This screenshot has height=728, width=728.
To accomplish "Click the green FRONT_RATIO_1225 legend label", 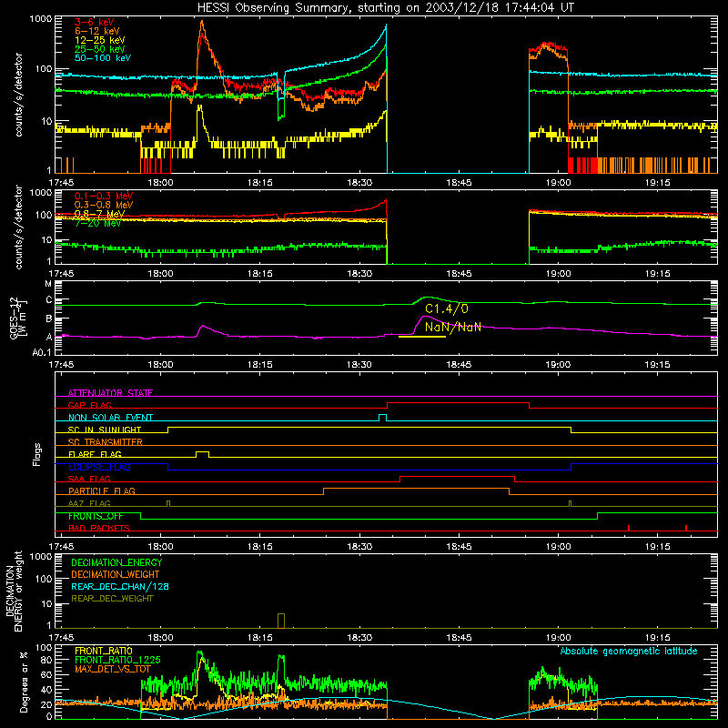I will pyautogui.click(x=117, y=660).
